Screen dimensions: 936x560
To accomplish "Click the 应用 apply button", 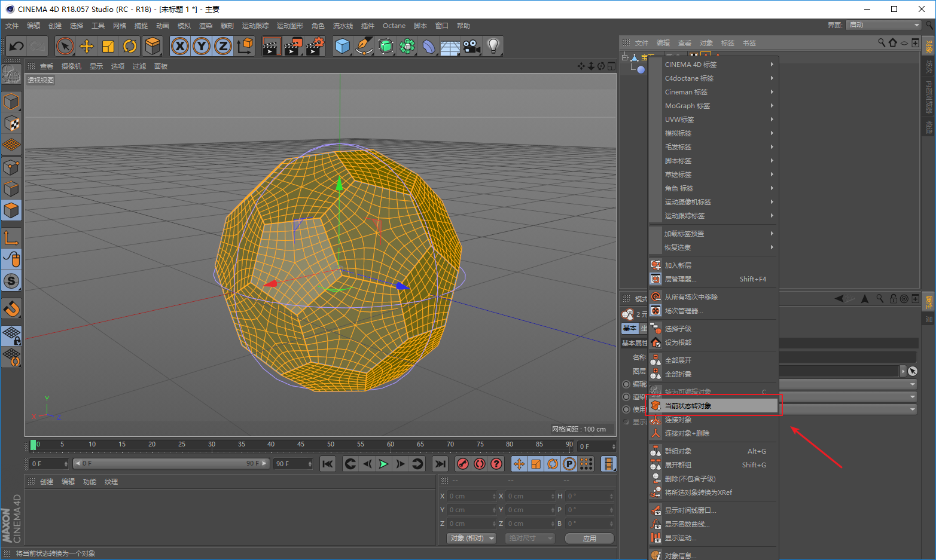I will click(x=590, y=538).
